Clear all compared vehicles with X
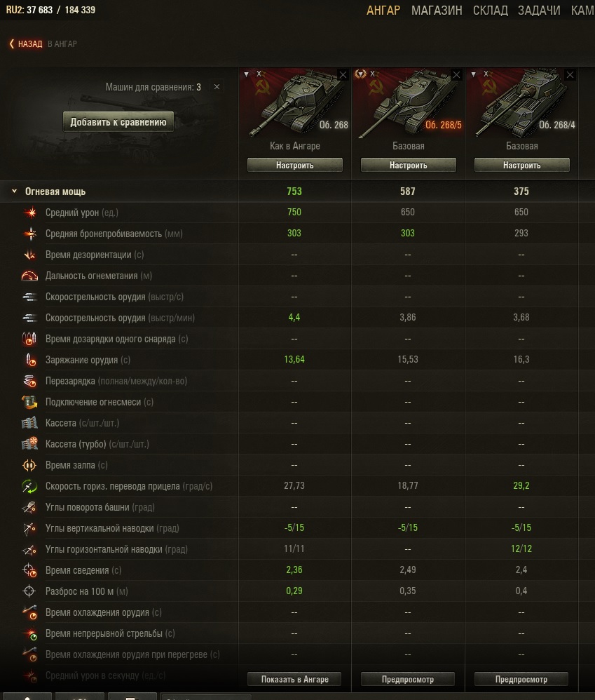This screenshot has height=700, width=595. click(217, 86)
